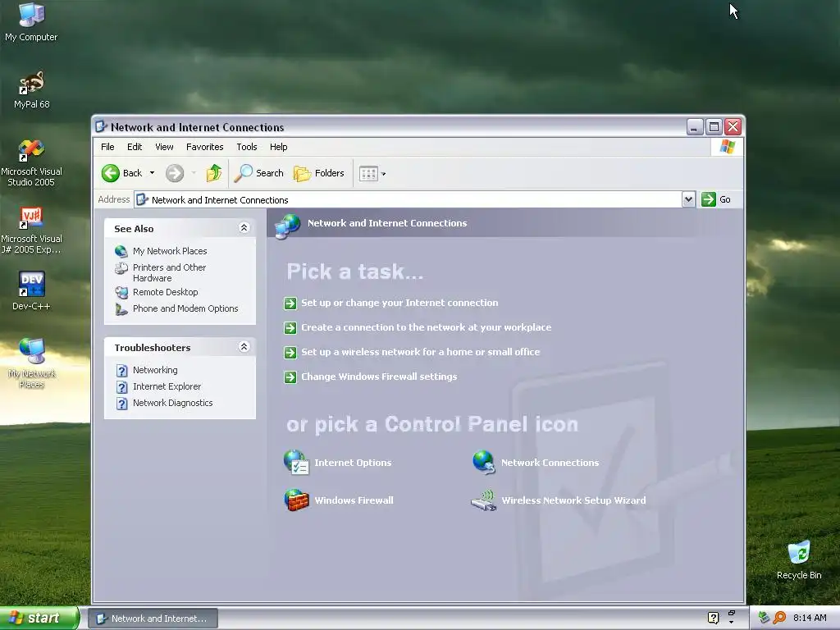
Task: Open the Edit menu
Action: [x=135, y=147]
